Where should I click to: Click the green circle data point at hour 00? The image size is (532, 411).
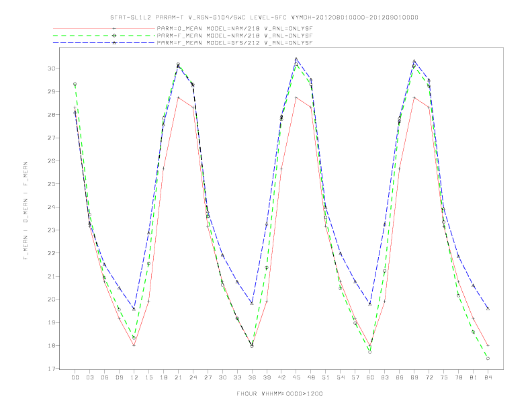point(75,84)
